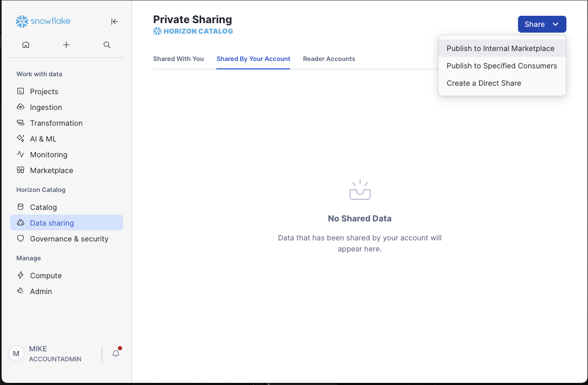Select Data sharing nav item
Viewport: 588px width, 385px height.
coord(66,223)
